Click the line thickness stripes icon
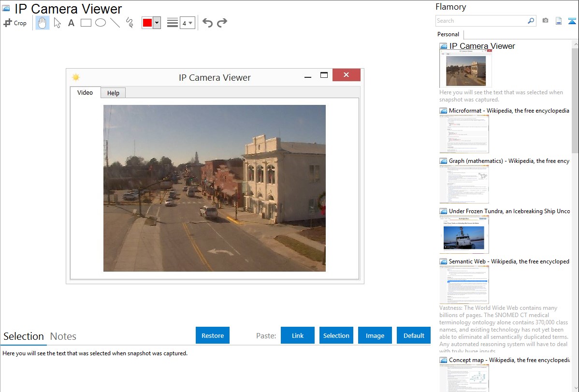The width and height of the screenshot is (579, 392). [x=173, y=23]
